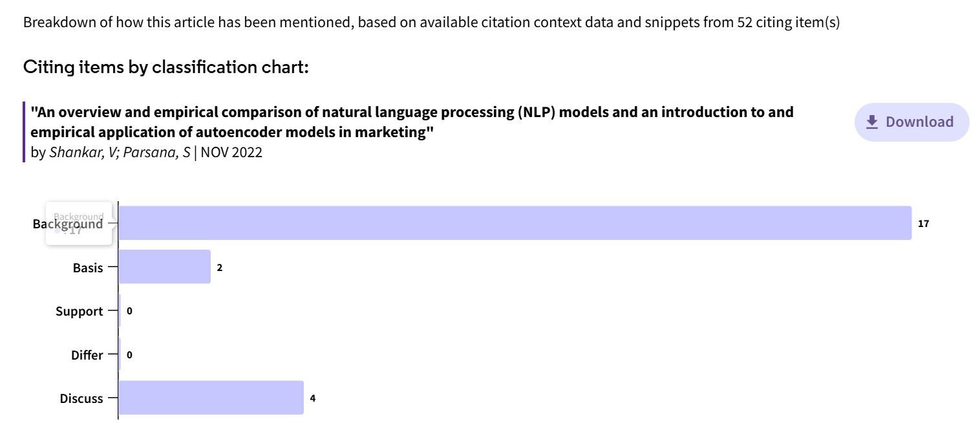The height and width of the screenshot is (423, 980).
Task: Click the NOV 2022 publication date
Action: point(231,153)
